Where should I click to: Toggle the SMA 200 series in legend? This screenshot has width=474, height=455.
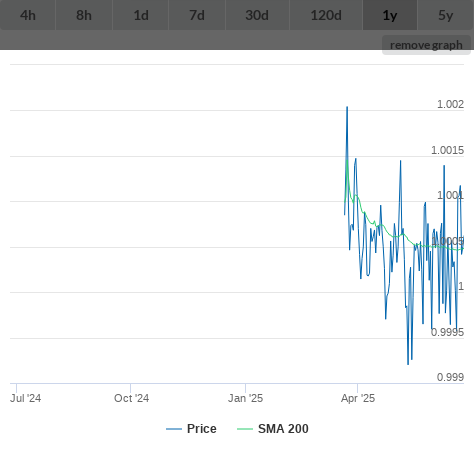coord(273,429)
